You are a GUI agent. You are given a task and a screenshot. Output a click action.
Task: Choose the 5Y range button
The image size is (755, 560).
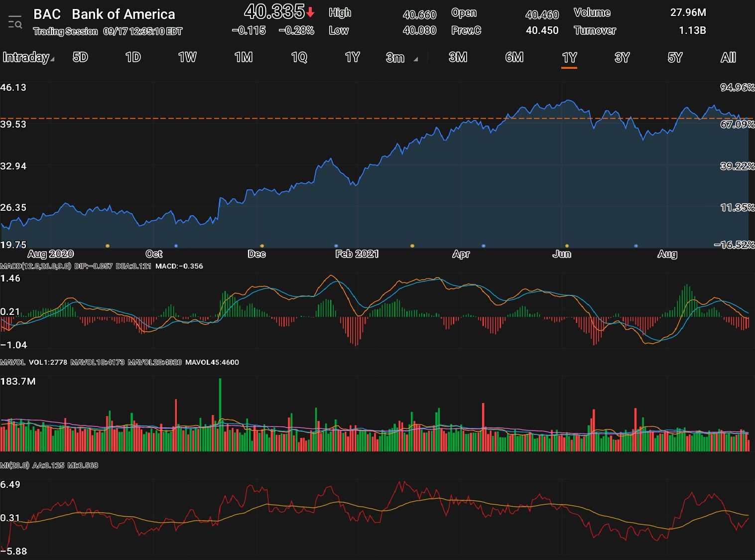point(675,57)
